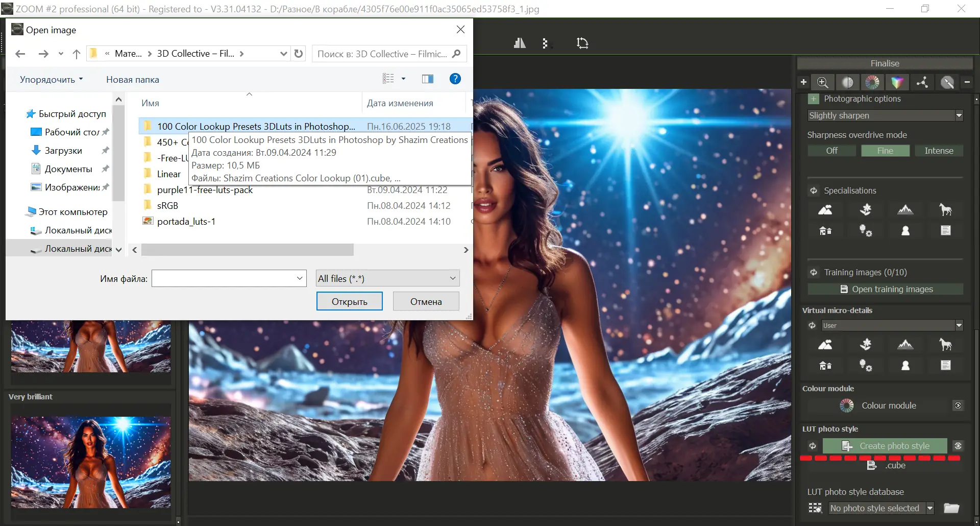Open the Slightly sharpen dropdown
The height and width of the screenshot is (526, 980).
coord(959,115)
